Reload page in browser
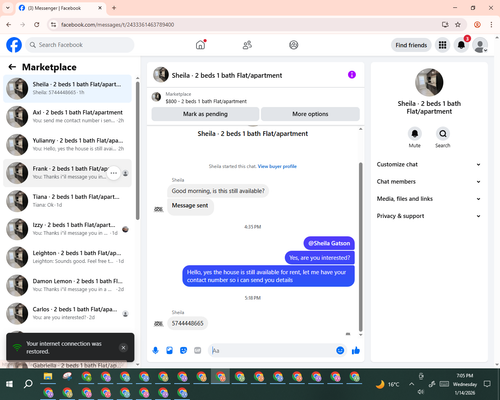Viewport: 500px width, 400px height. (x=37, y=25)
